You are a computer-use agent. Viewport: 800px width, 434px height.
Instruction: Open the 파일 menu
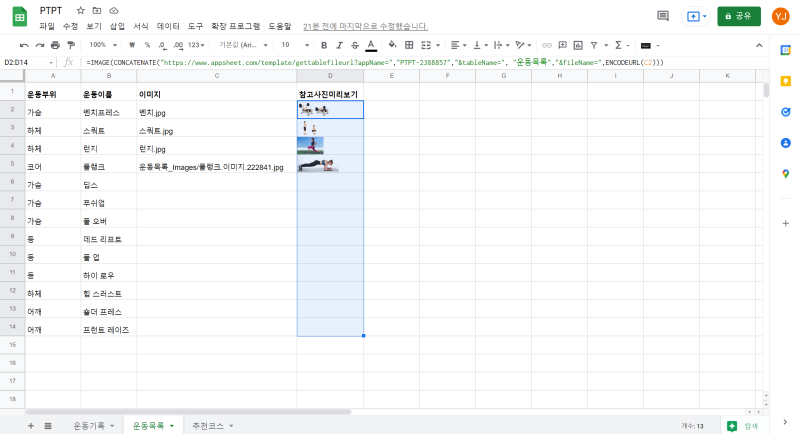tap(47, 26)
